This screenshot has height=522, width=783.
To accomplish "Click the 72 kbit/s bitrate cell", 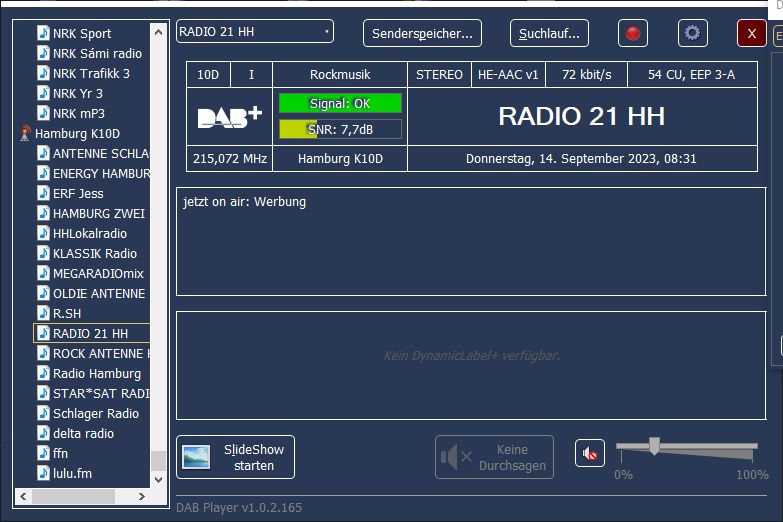I will 587,74.
